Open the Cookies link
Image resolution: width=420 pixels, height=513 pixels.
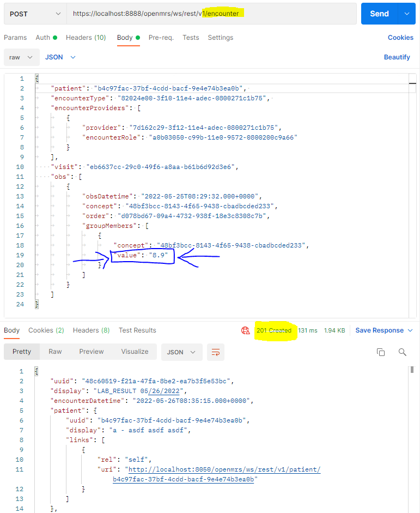pyautogui.click(x=400, y=38)
